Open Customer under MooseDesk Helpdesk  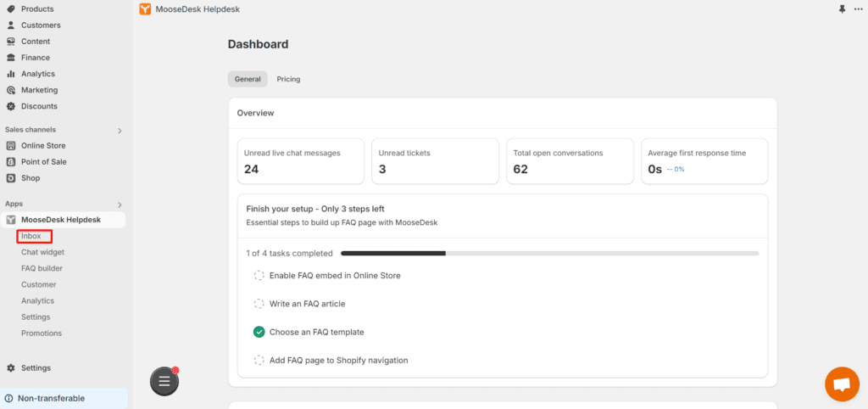39,284
